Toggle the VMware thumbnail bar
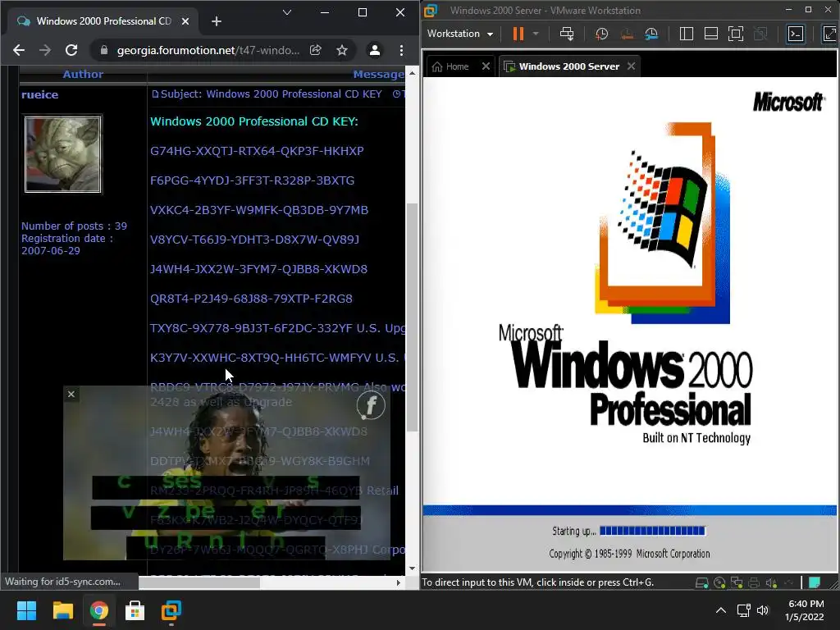Screen dimensions: 840x630 coord(711,34)
